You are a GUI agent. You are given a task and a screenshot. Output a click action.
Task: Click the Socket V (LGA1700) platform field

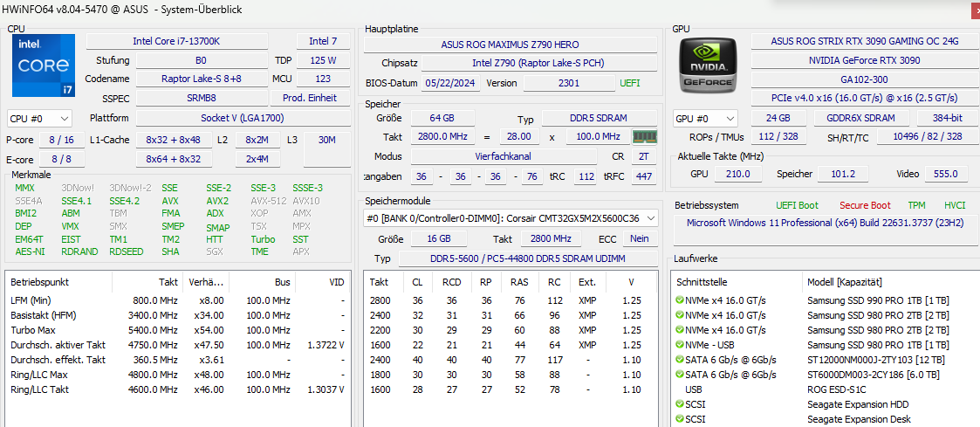point(243,118)
